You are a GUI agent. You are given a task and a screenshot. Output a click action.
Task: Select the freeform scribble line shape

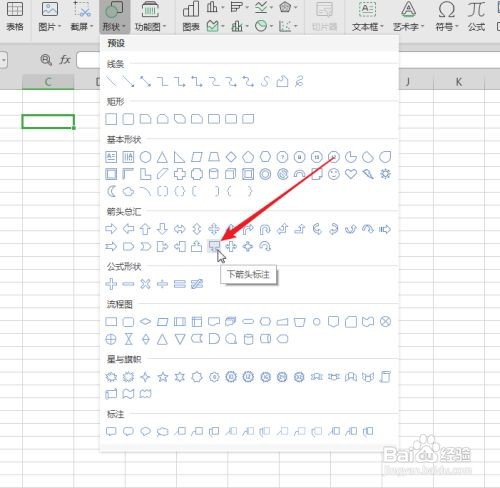pos(299,81)
